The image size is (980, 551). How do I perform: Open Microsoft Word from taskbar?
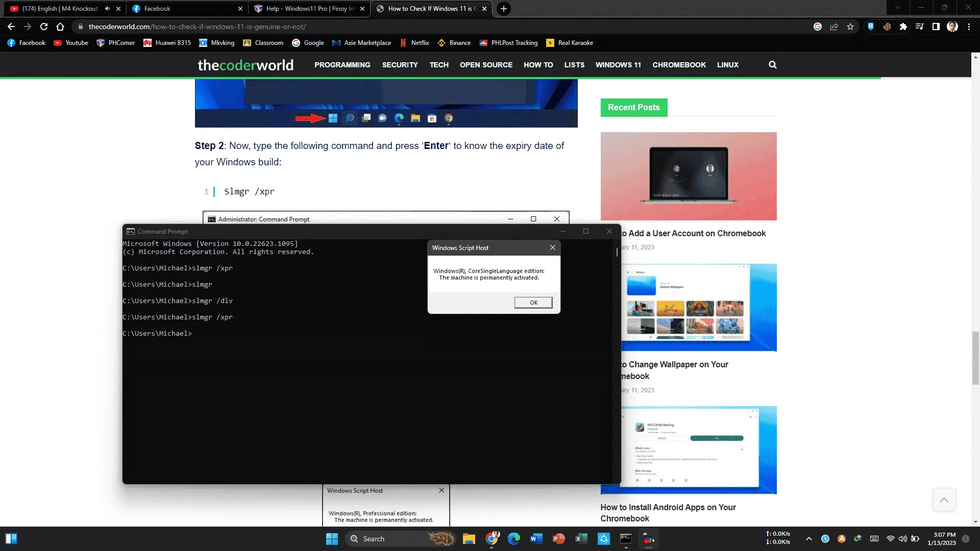pos(536,539)
